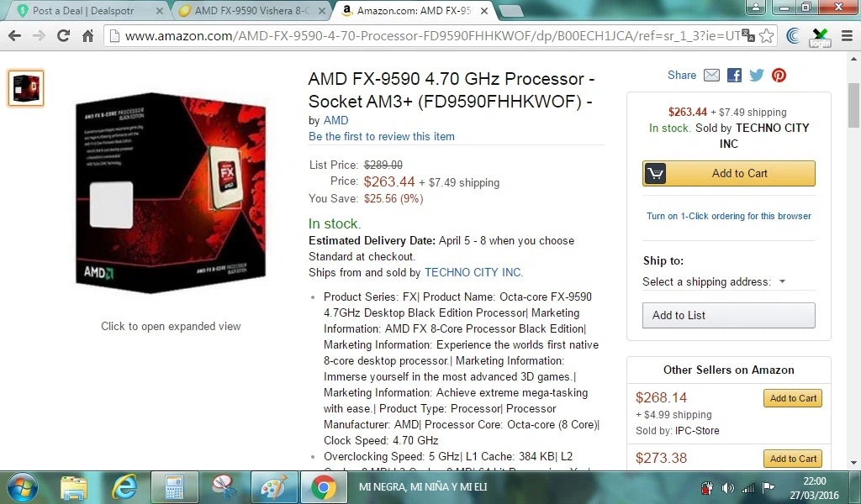Open Internet Explorer from taskbar
This screenshot has height=504, width=861.
pyautogui.click(x=124, y=487)
